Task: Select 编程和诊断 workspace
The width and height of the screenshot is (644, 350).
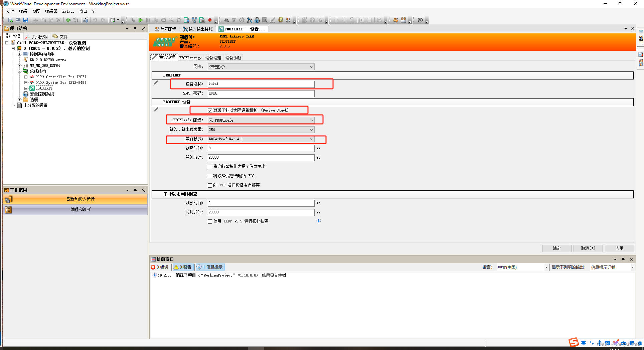Action: pyautogui.click(x=75, y=210)
